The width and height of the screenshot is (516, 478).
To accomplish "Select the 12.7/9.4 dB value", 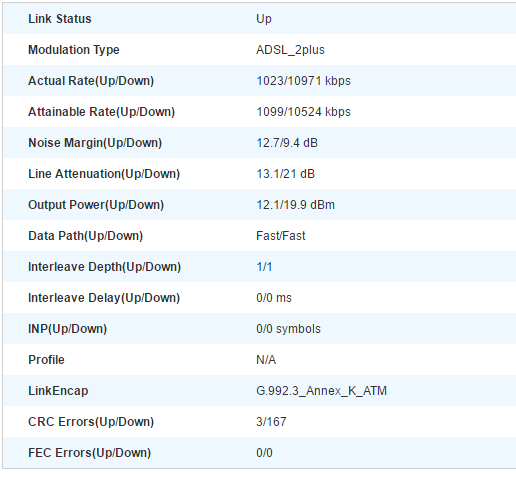I will [287, 143].
